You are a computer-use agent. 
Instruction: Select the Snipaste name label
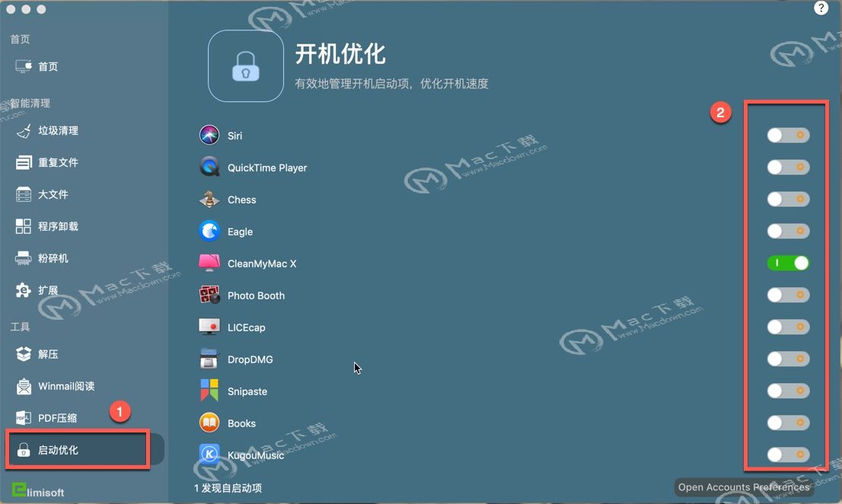[x=247, y=391]
